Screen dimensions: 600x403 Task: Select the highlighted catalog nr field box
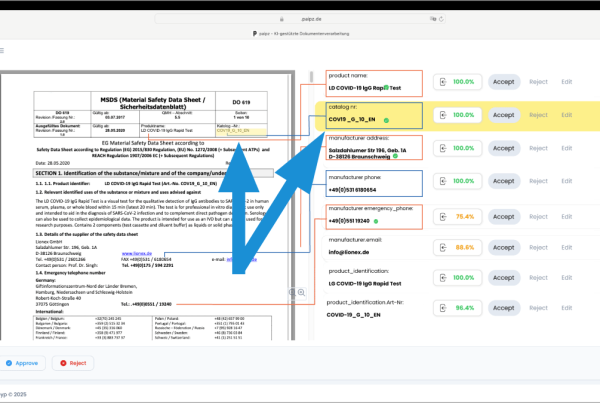pos(374,116)
